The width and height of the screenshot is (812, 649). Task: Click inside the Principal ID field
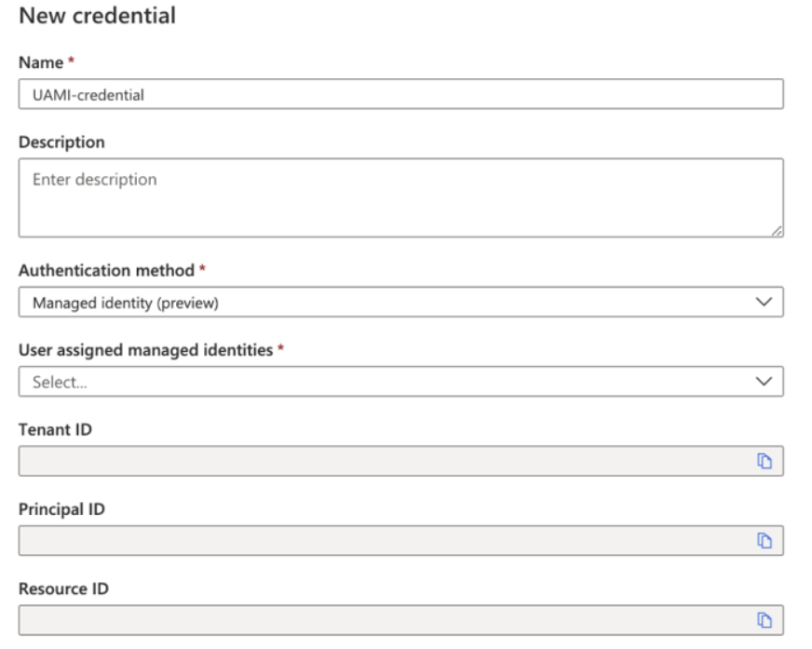382,541
